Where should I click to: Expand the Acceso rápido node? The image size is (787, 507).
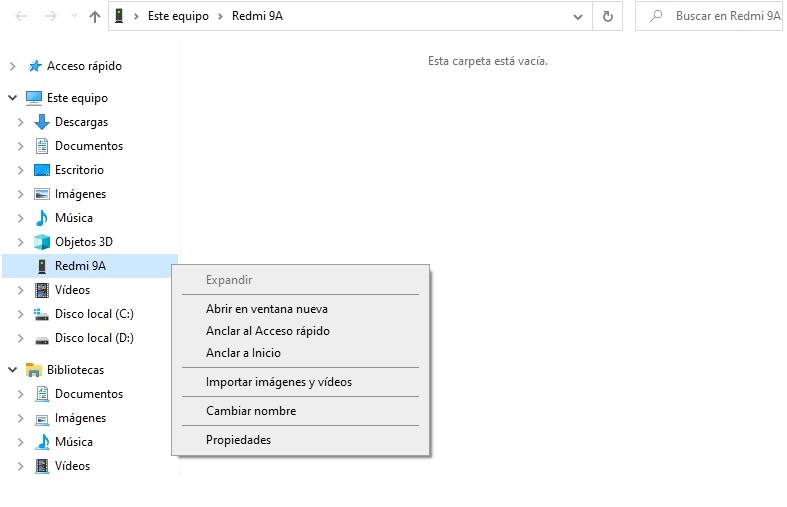pos(13,66)
